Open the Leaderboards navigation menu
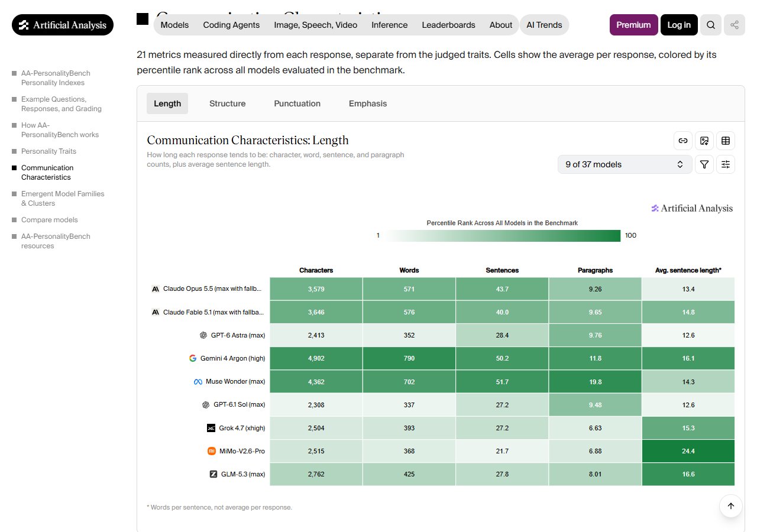 (448, 25)
